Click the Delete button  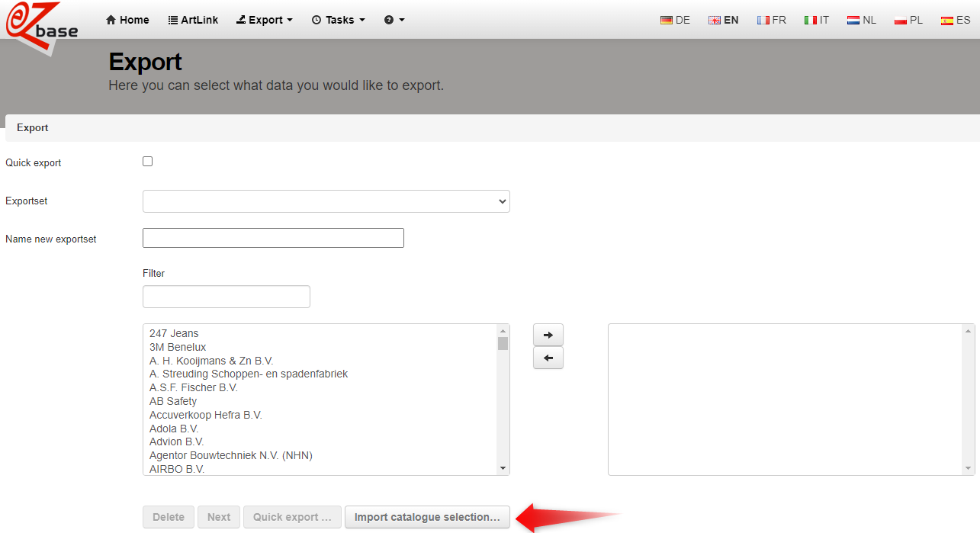point(169,517)
